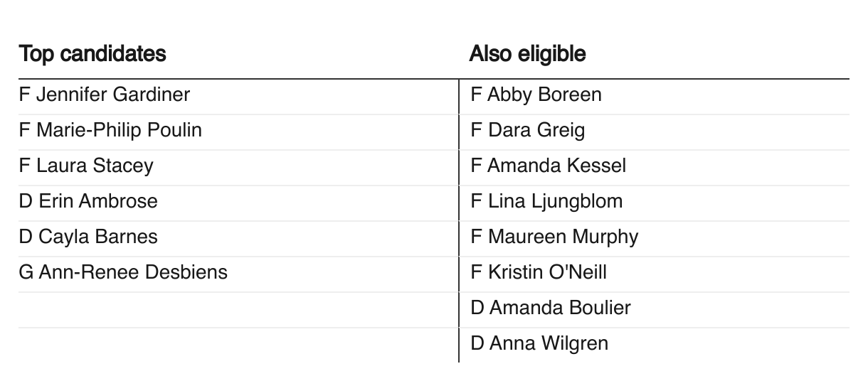Select the Jennifer Gardiner cell
The width and height of the screenshot is (868, 381).
pyautogui.click(x=105, y=95)
